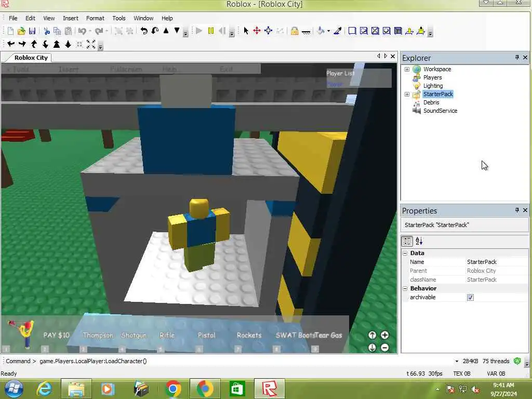Screen dimensions: 532x399
Task: Open the paint bucket color dropdown arrow
Action: 328,31
